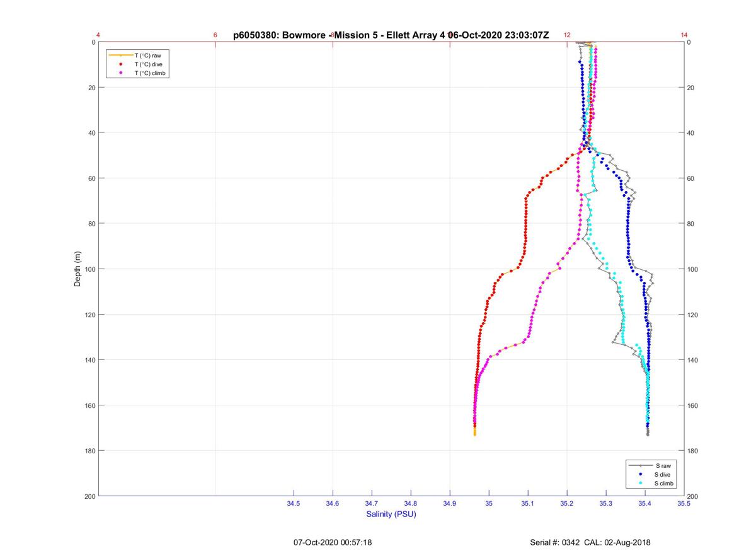
Task: Click right depth axis tick label 180
Action: click(x=694, y=451)
